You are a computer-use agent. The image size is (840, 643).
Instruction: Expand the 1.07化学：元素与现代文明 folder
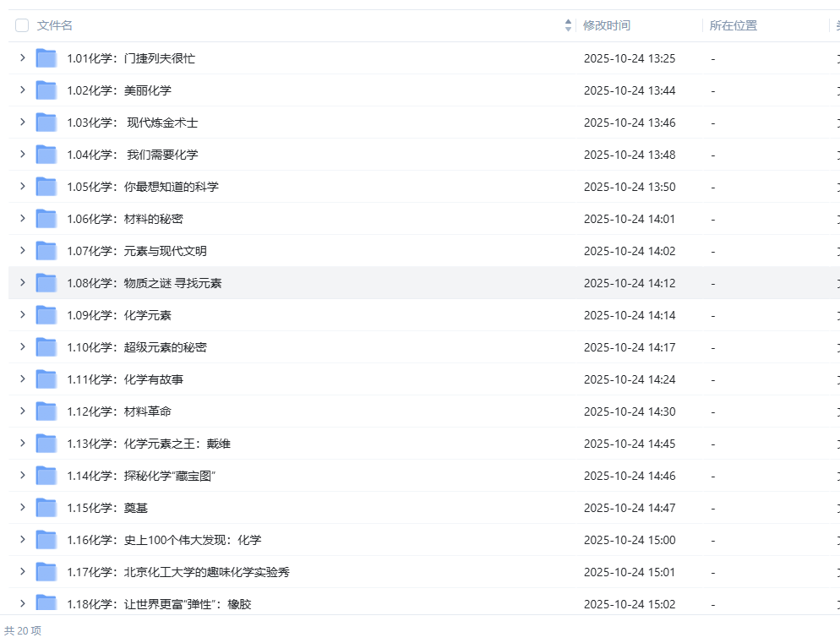(23, 251)
